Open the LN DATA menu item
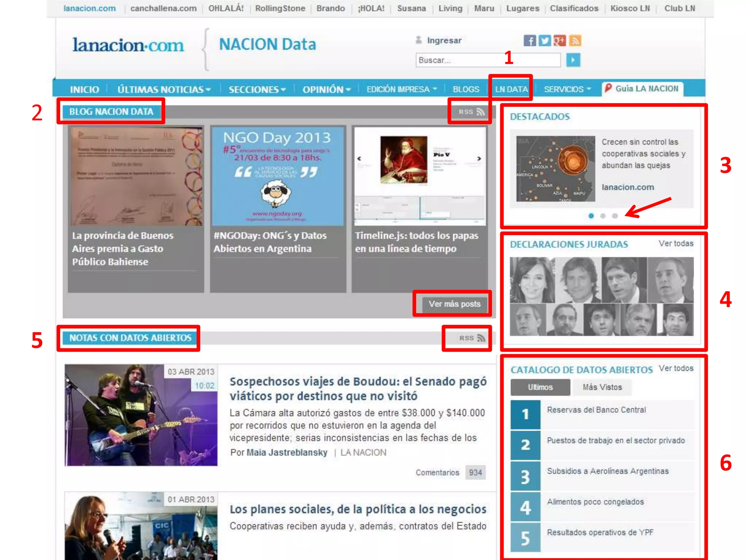Viewport: 747px width, 560px height. click(511, 89)
